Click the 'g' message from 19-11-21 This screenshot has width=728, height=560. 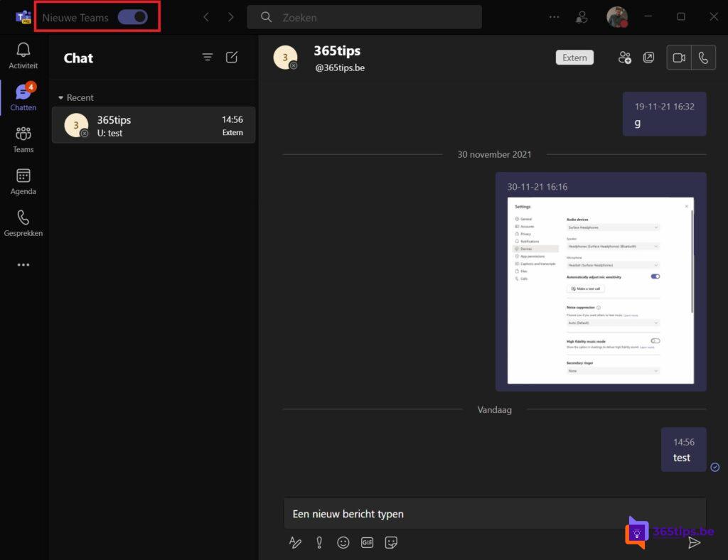click(665, 114)
